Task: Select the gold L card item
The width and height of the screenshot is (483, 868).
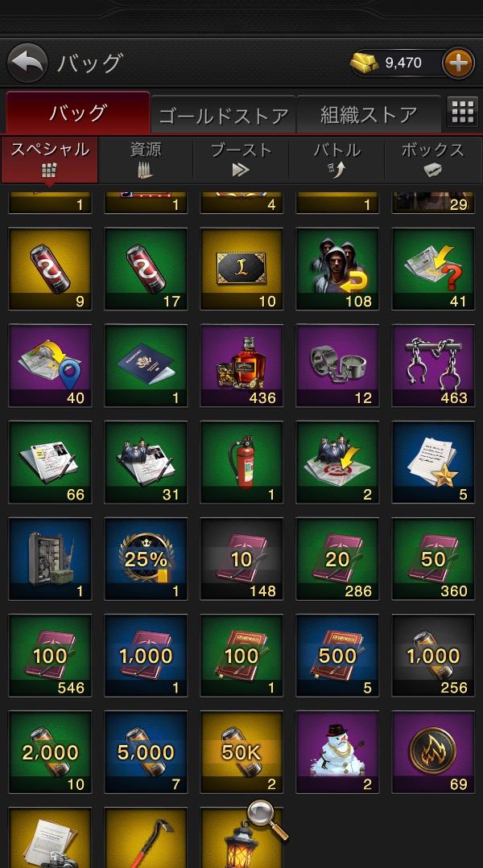Action: 242,269
